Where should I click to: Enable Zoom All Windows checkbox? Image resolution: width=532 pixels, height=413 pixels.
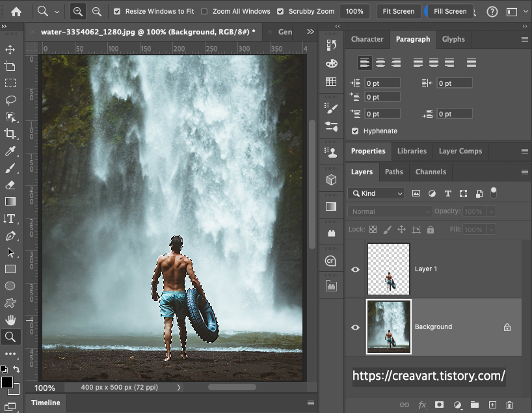204,12
